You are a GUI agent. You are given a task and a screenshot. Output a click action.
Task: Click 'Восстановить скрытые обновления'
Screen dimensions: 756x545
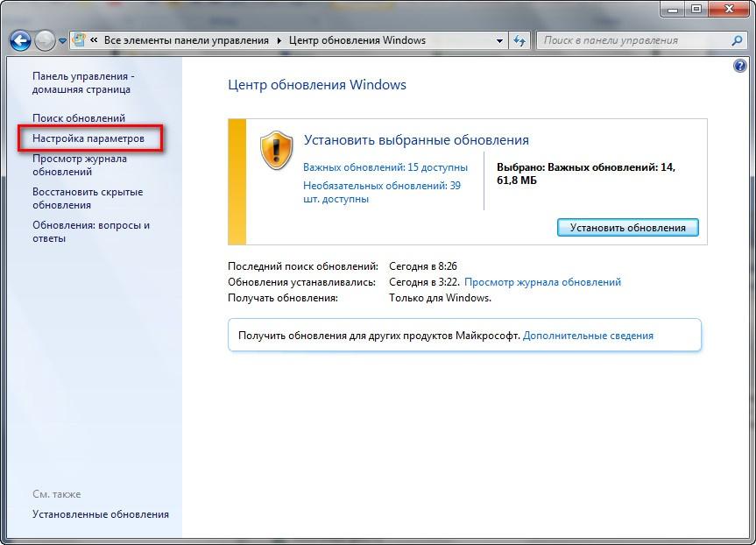click(88, 198)
